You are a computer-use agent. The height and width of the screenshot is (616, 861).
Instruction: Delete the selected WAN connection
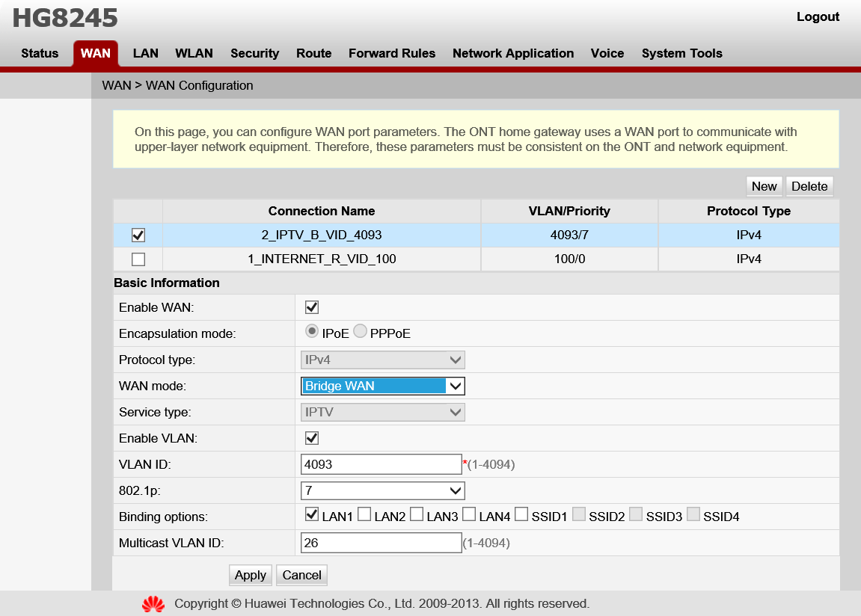coord(809,186)
